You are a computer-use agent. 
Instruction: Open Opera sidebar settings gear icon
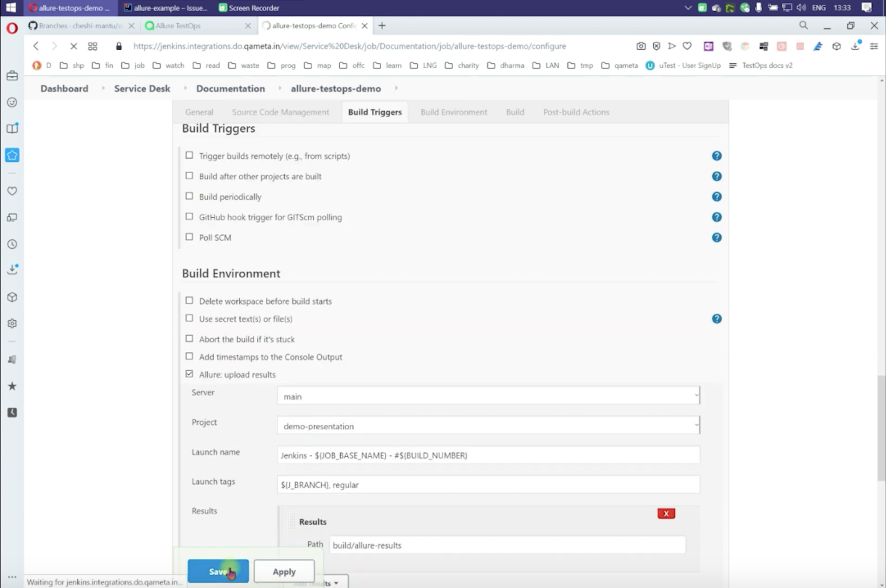(12, 323)
